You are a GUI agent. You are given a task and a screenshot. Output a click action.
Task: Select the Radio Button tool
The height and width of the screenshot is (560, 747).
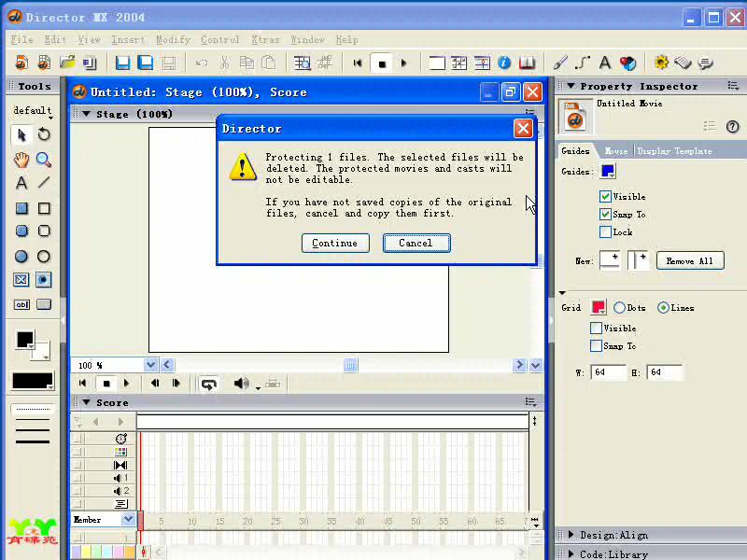coord(43,279)
